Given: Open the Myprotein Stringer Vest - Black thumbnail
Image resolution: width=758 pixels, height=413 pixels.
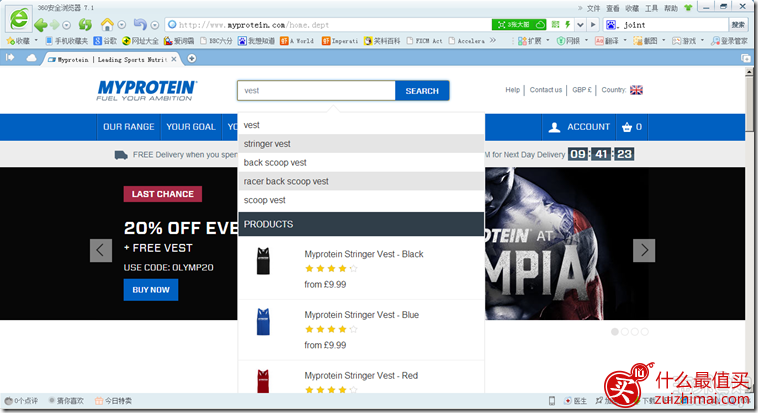Looking at the screenshot, I should tap(263, 261).
